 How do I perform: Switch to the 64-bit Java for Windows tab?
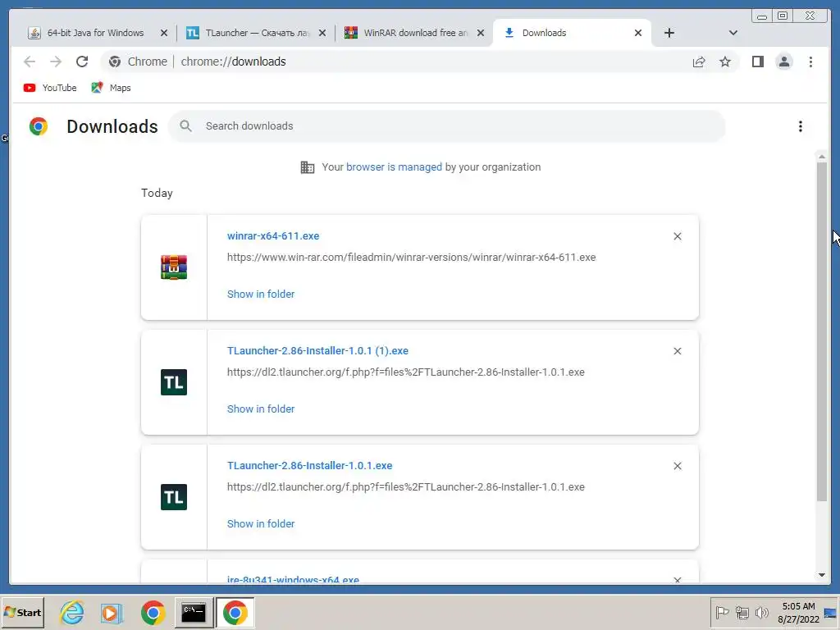click(94, 33)
